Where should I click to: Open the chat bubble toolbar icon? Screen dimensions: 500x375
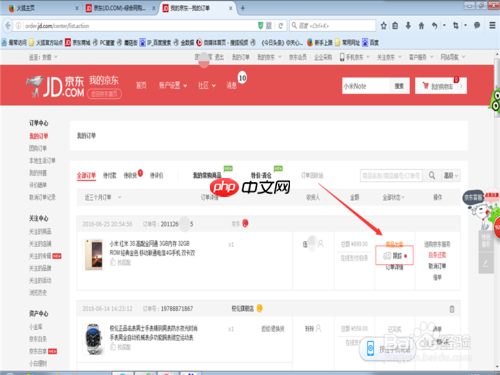tap(477, 26)
